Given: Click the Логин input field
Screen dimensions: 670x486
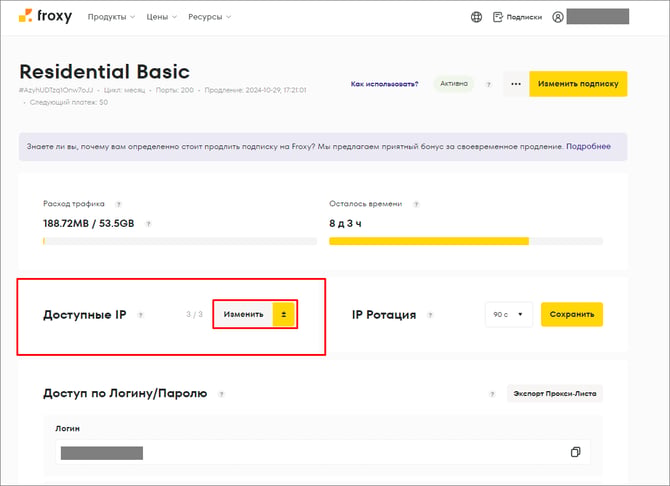Looking at the screenshot, I should point(323,452).
